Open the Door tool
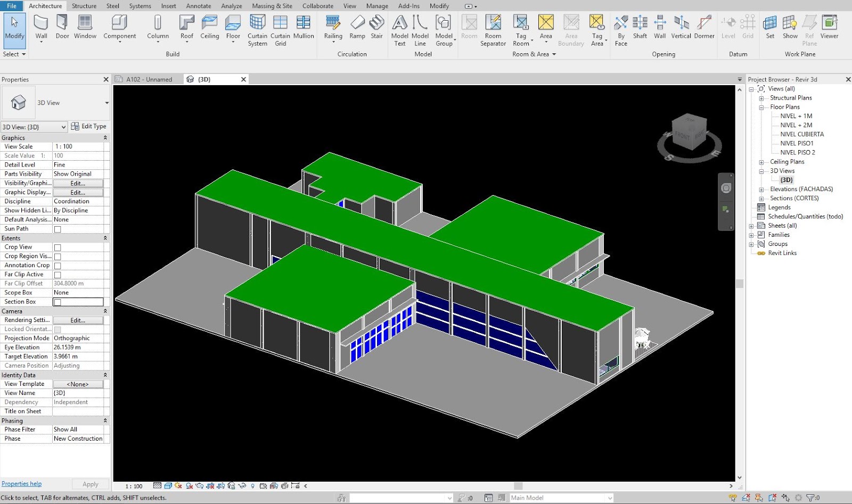Screen dimensions: 852x504 pos(62,27)
